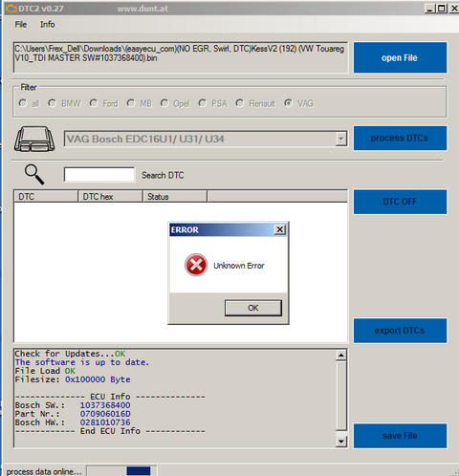Click the magnifying glass search icon
The width and height of the screenshot is (459, 476).
click(x=34, y=174)
